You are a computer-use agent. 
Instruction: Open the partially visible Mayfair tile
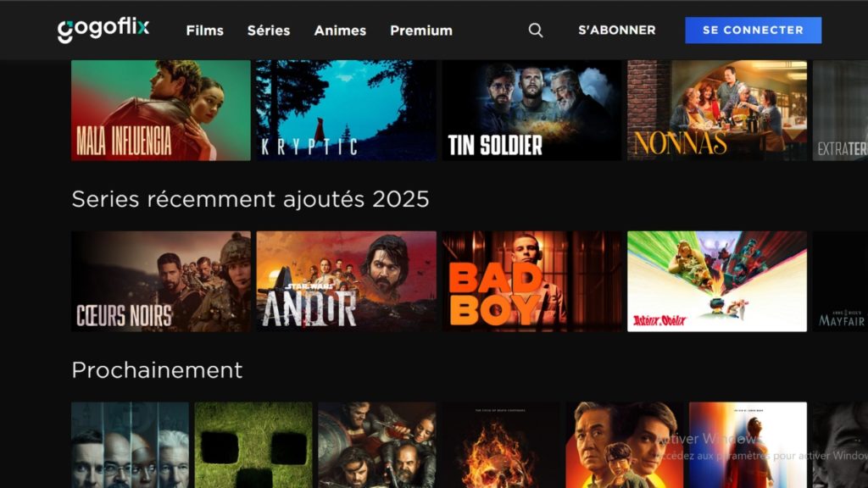[x=840, y=281]
